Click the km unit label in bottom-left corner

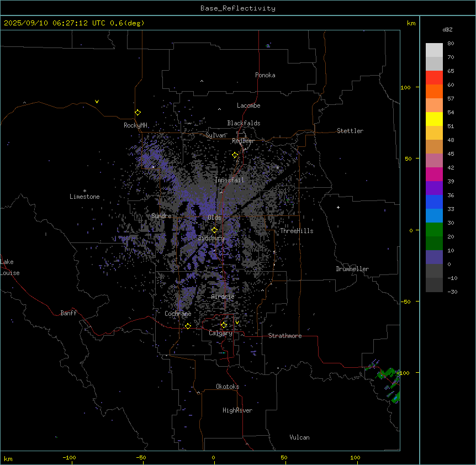[x=8, y=459]
